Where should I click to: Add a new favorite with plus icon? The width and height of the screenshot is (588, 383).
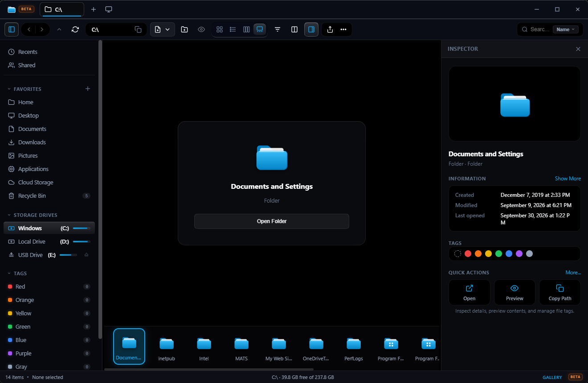point(88,89)
